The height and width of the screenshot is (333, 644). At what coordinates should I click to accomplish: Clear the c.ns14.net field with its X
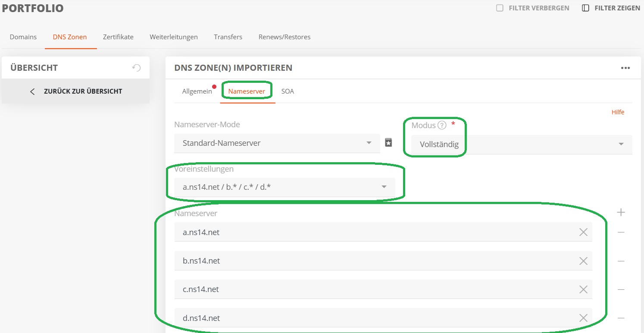(583, 289)
